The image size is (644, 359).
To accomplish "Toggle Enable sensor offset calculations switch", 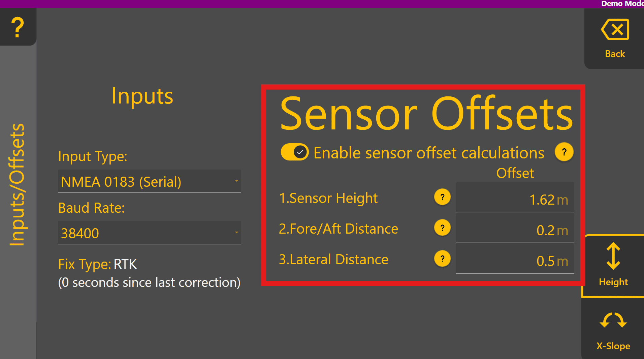I will pos(295,152).
